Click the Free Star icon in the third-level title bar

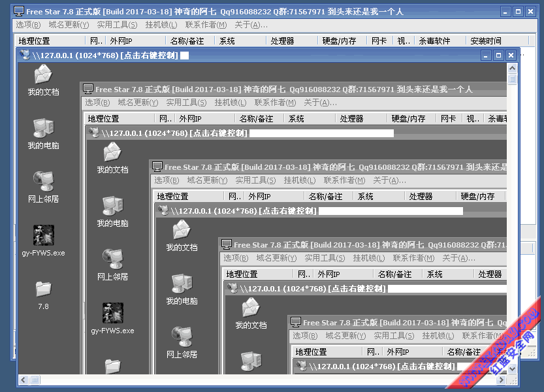pos(157,167)
